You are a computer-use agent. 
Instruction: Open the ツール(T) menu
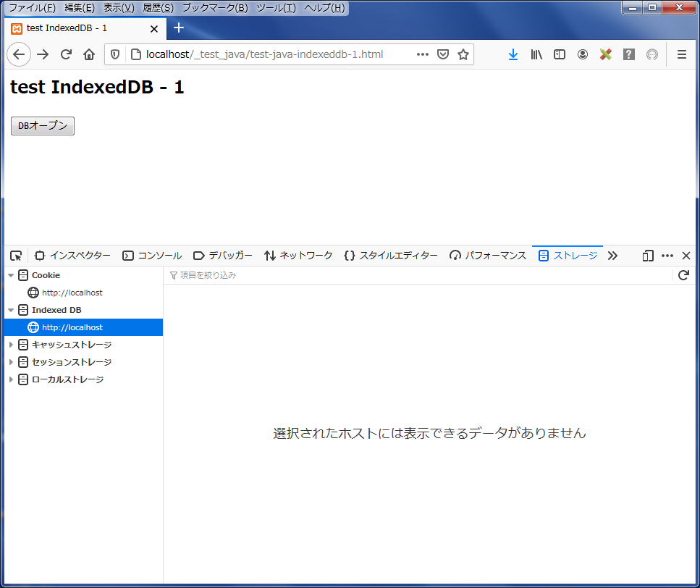276,8
